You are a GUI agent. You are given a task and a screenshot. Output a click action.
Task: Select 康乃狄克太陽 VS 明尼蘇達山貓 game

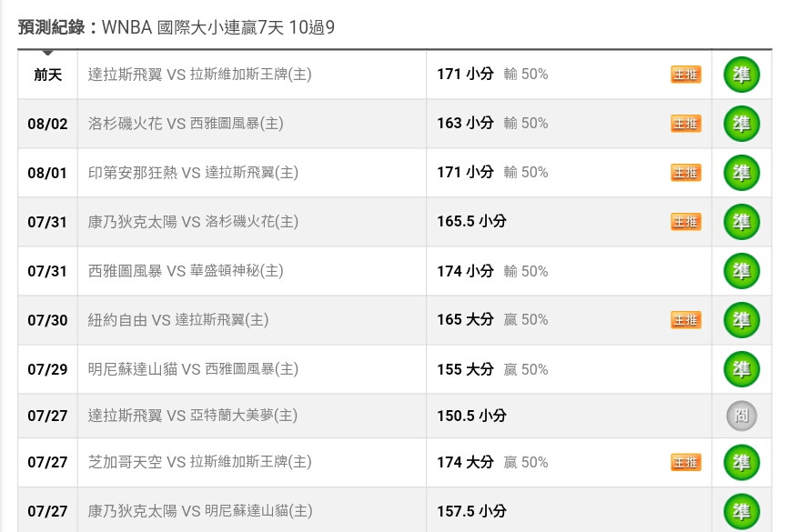[200, 511]
